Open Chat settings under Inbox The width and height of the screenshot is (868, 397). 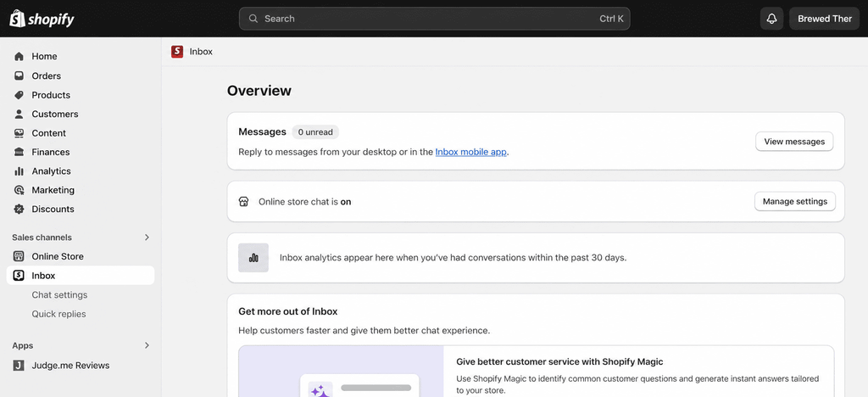point(60,295)
